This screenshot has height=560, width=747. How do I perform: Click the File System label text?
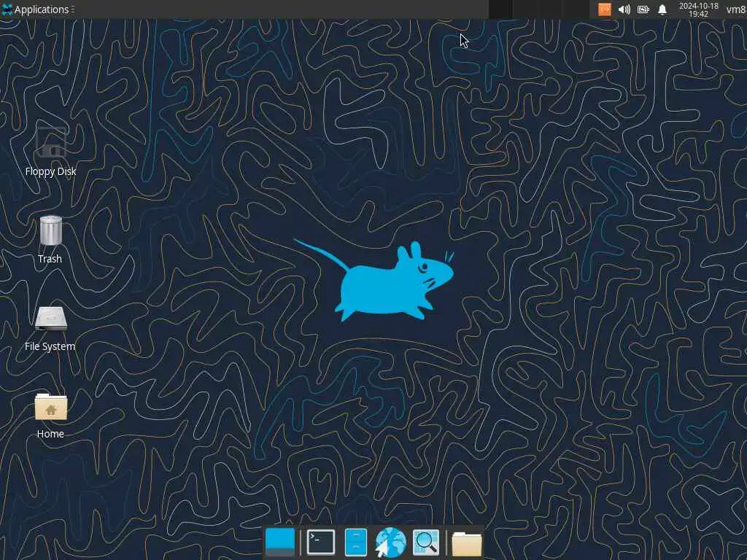50,346
